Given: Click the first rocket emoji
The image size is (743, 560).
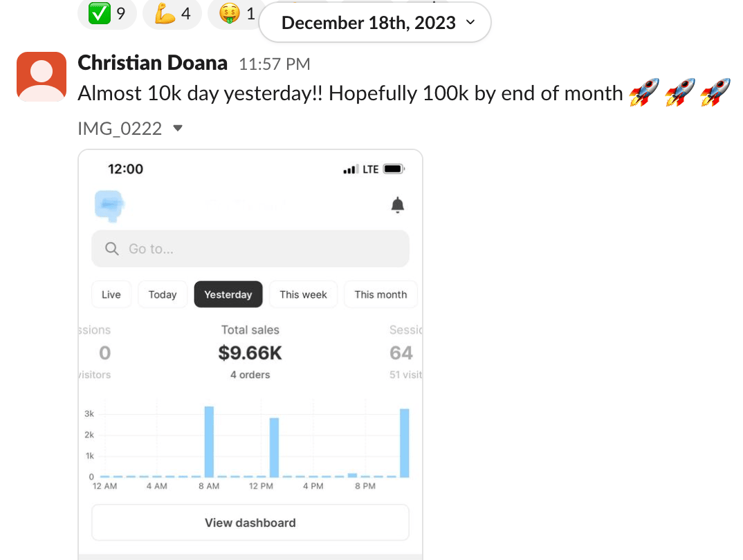Looking at the screenshot, I should [644, 93].
